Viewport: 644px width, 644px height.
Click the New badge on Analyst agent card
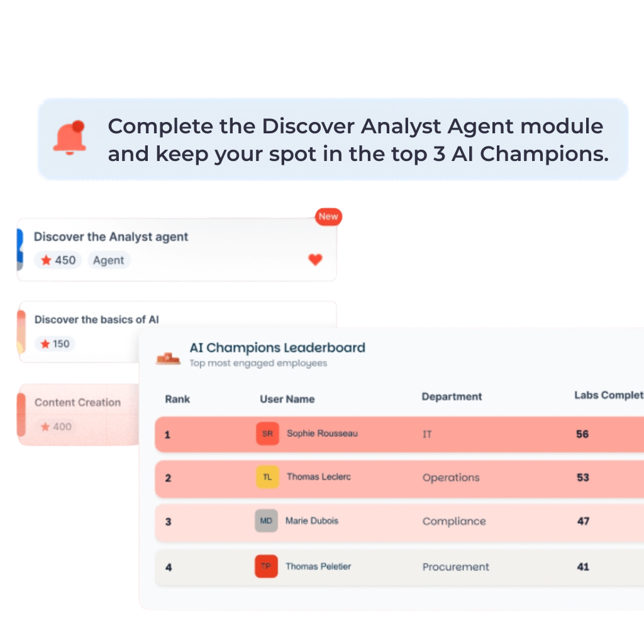pos(328,216)
